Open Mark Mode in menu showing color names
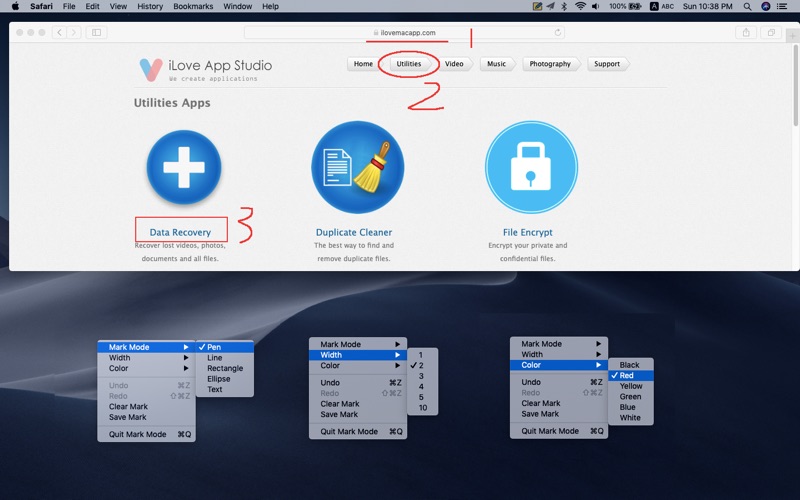 (559, 344)
